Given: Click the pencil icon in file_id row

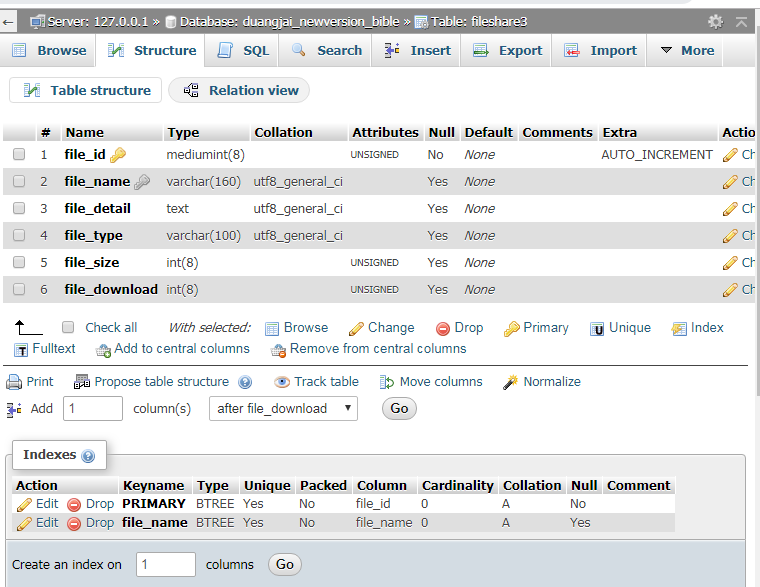Looking at the screenshot, I should pyautogui.click(x=730, y=155).
